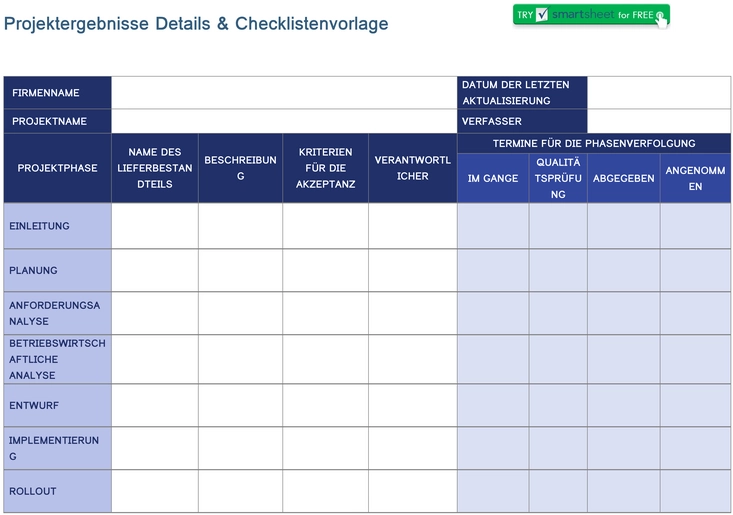This screenshot has width=733, height=515.
Task: Click the Rollout row Beschreibung cell
Action: point(240,491)
